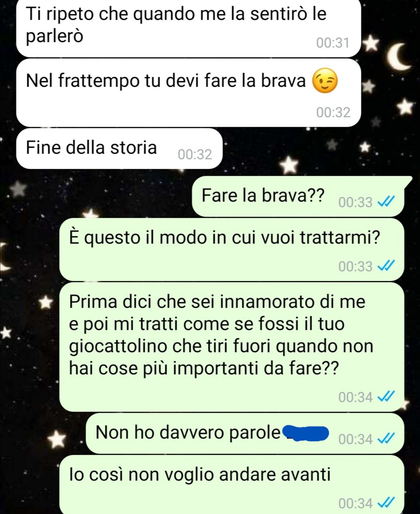Tap read ticks on 'Prima dici che sei' message
This screenshot has height=514, width=420.
click(x=386, y=396)
